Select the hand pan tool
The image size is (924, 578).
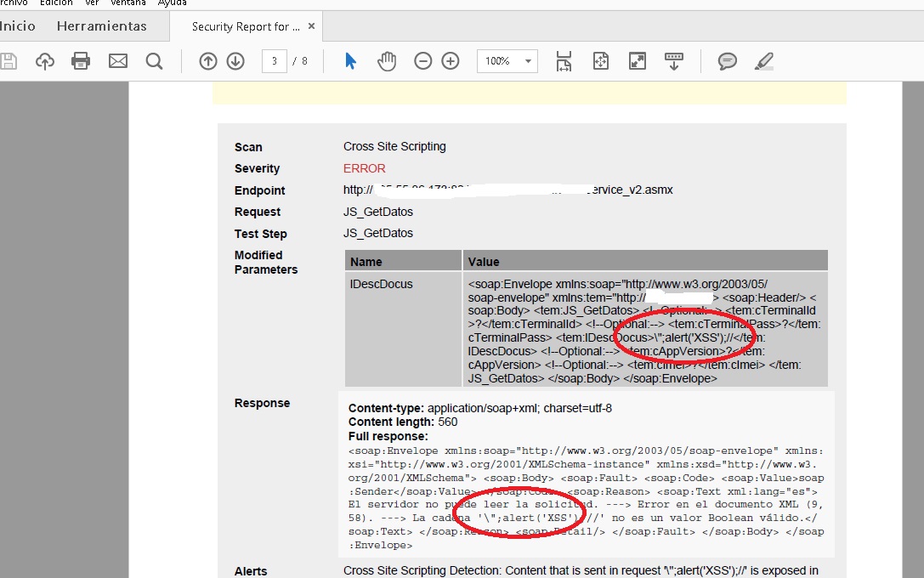pyautogui.click(x=387, y=61)
